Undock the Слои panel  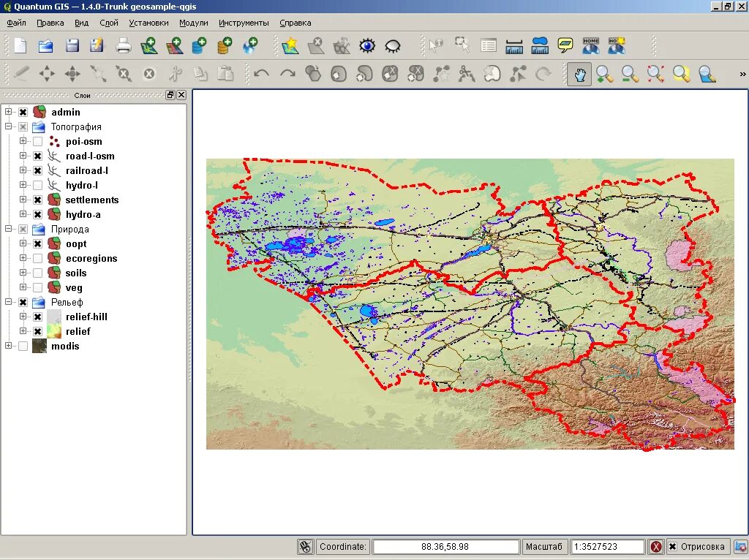170,95
